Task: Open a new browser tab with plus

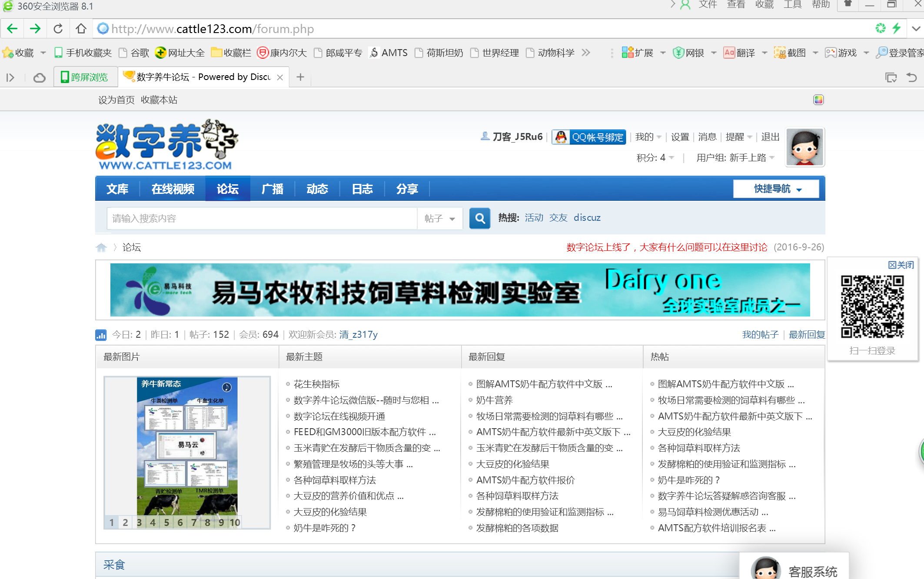Action: (x=300, y=77)
